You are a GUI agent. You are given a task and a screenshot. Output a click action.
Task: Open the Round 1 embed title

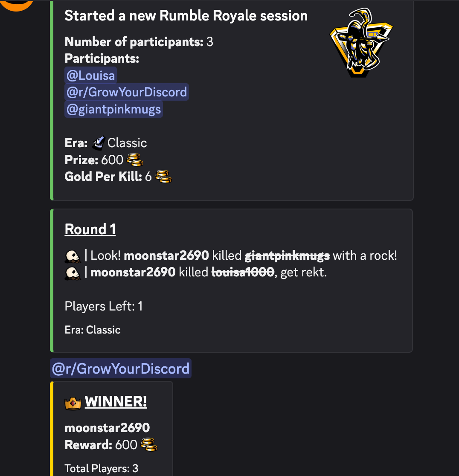(x=90, y=229)
